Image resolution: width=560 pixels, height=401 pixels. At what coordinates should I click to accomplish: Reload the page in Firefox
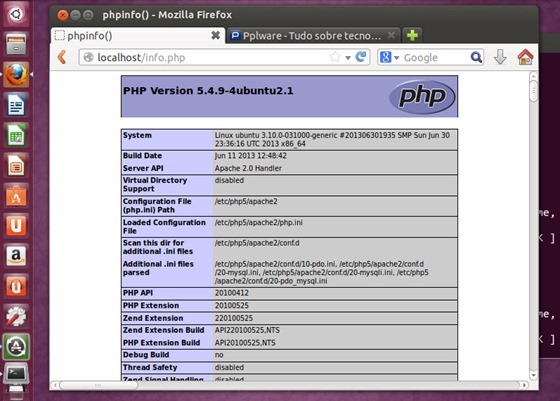click(x=361, y=57)
